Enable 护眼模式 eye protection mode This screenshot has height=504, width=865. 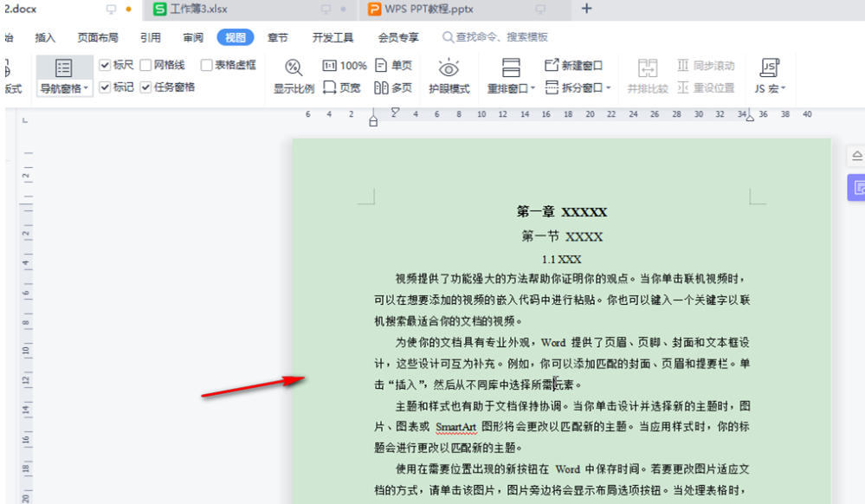click(449, 76)
